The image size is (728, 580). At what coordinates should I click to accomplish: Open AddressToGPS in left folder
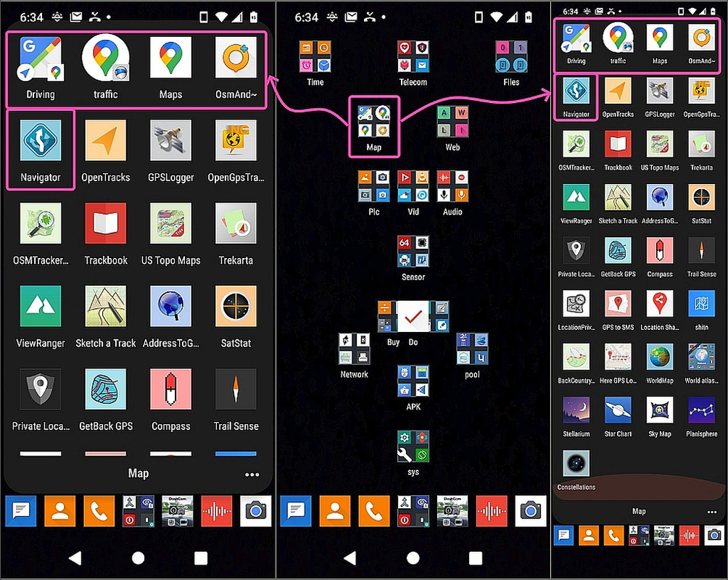(x=170, y=307)
